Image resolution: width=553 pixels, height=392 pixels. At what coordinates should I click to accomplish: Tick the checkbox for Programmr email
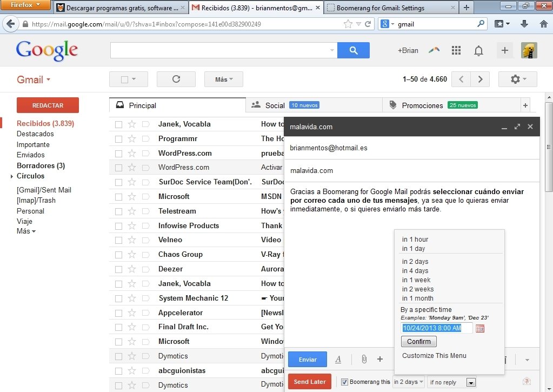[118, 139]
